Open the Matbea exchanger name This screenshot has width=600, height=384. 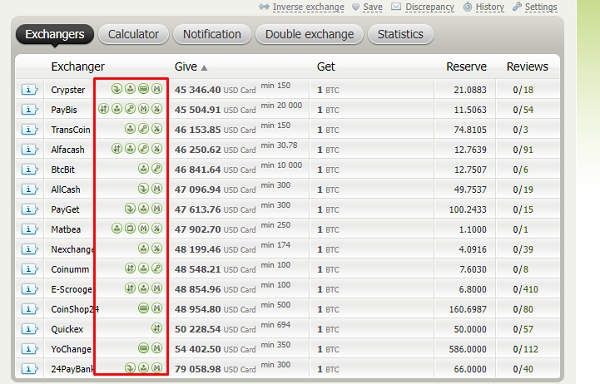pyautogui.click(x=66, y=229)
